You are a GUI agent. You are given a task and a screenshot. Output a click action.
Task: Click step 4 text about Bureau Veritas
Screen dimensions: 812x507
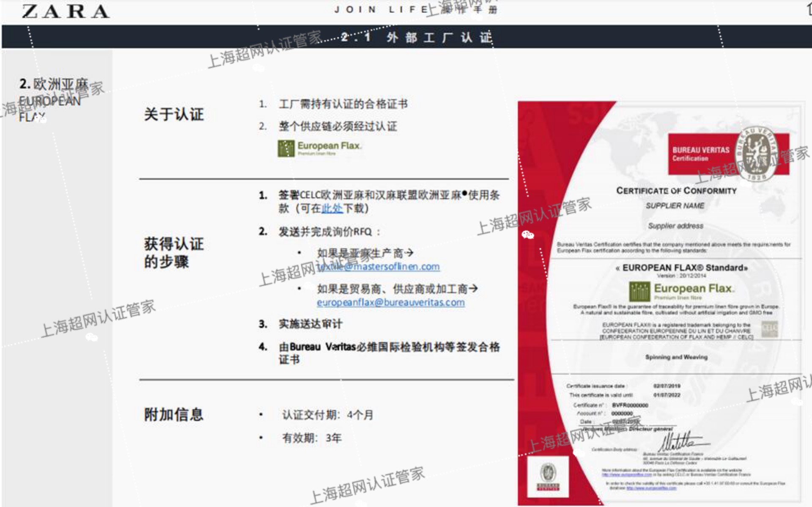389,353
